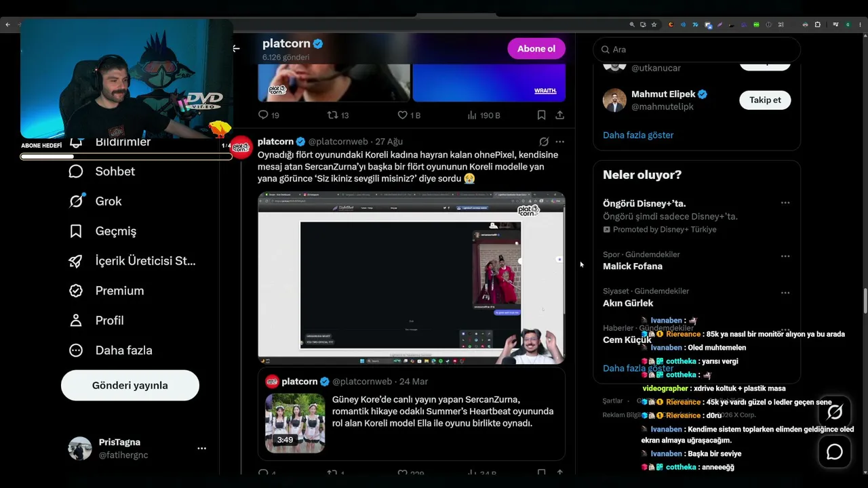The image size is (868, 488).
Task: Open the Akın Gürlek trending topic
Action: (x=628, y=303)
